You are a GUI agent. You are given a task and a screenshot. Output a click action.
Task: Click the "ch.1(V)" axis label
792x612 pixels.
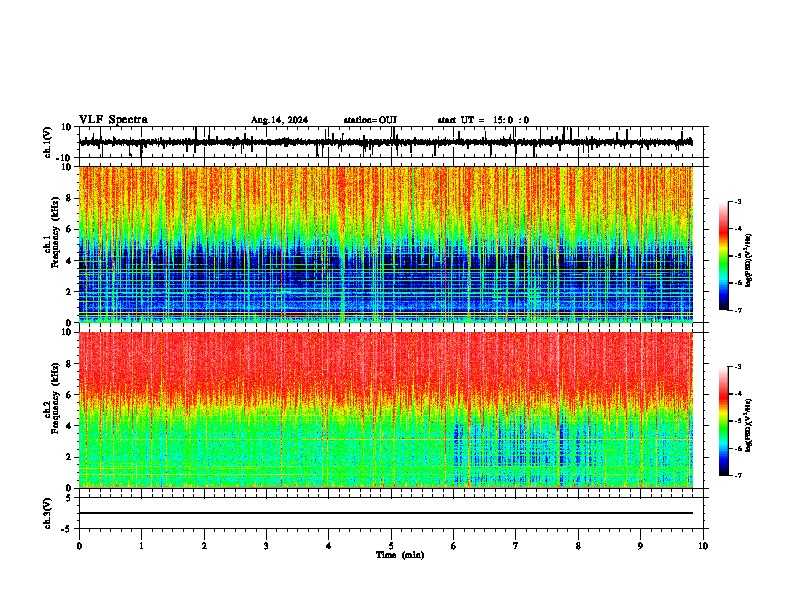pyautogui.click(x=47, y=142)
